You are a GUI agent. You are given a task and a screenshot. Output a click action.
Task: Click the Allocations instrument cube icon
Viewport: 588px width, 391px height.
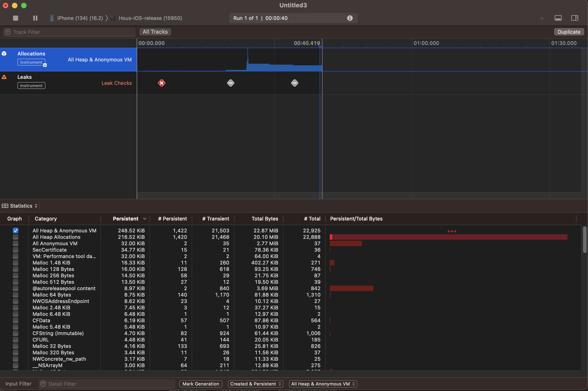4,54
